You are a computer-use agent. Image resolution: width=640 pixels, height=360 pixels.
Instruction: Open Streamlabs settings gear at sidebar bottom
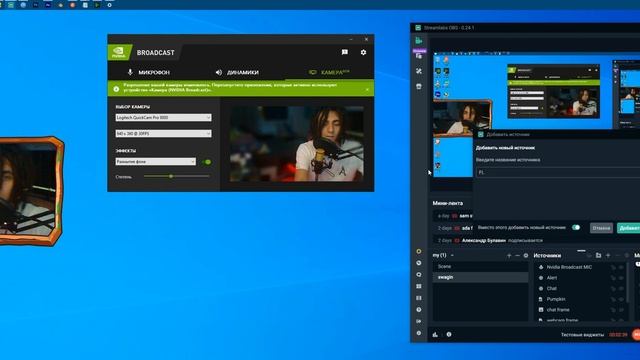pyautogui.click(x=419, y=333)
